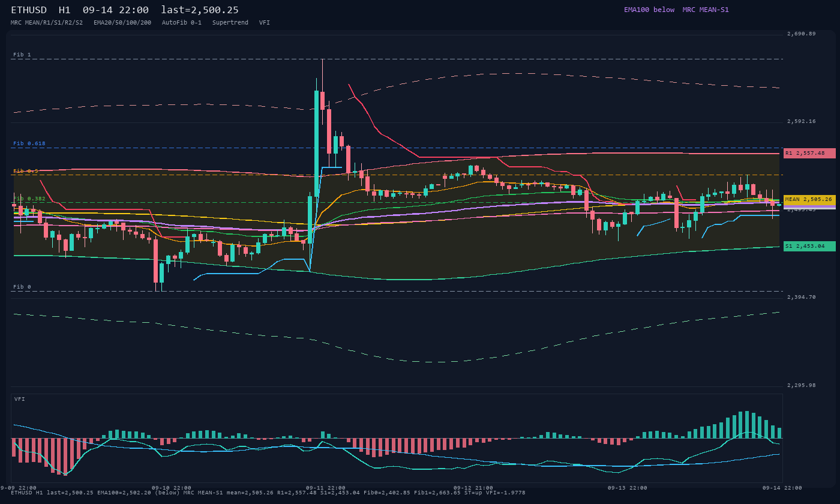This screenshot has width=840, height=504.
Task: Click the S1 2,453.04 price tag
Action: coord(809,246)
